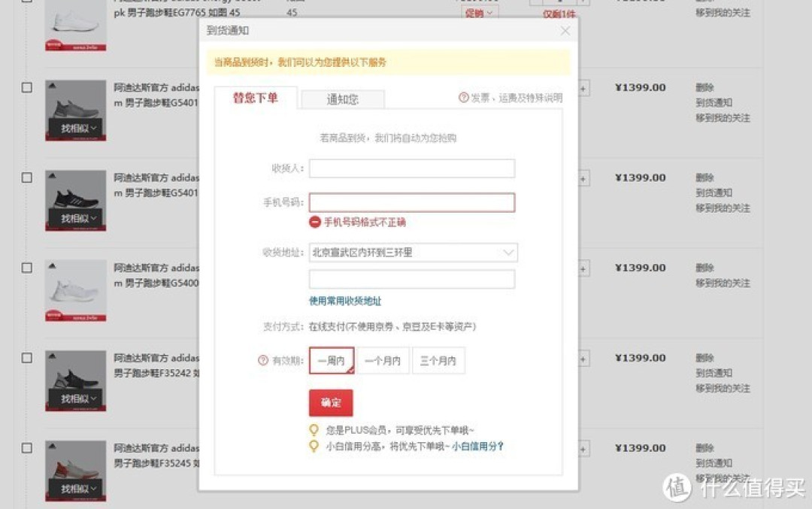Viewport: 812px width, 509px height.
Task: Switch to the 通知您 tab
Action: click(x=342, y=99)
